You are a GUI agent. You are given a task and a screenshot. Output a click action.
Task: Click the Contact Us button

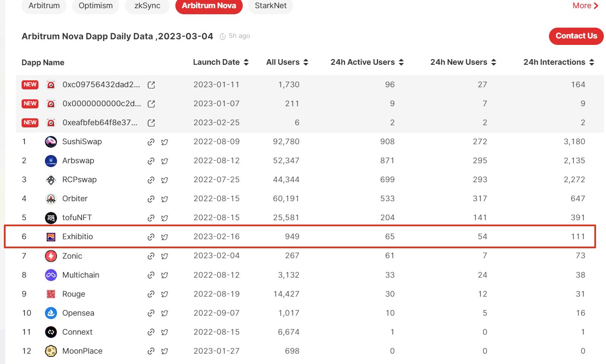pyautogui.click(x=576, y=36)
